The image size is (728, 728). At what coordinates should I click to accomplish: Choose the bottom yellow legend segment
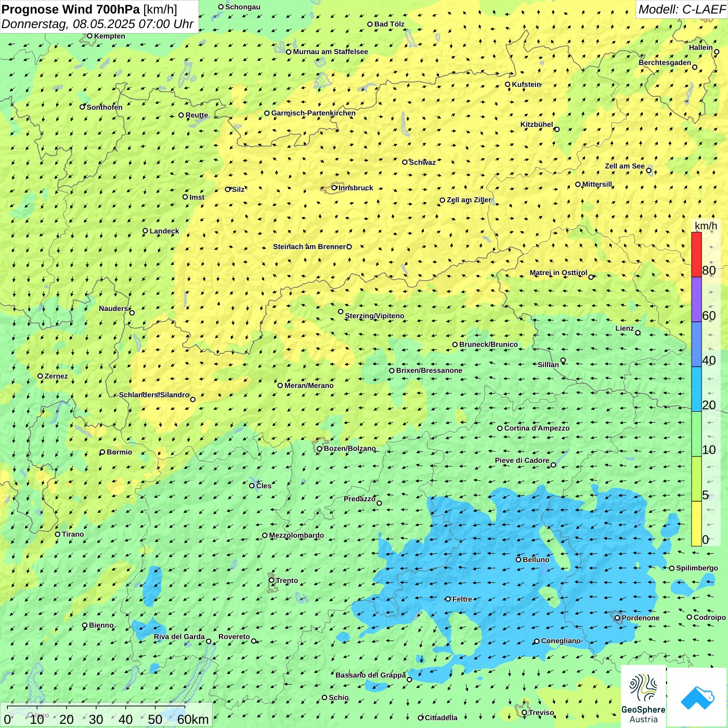click(x=696, y=524)
